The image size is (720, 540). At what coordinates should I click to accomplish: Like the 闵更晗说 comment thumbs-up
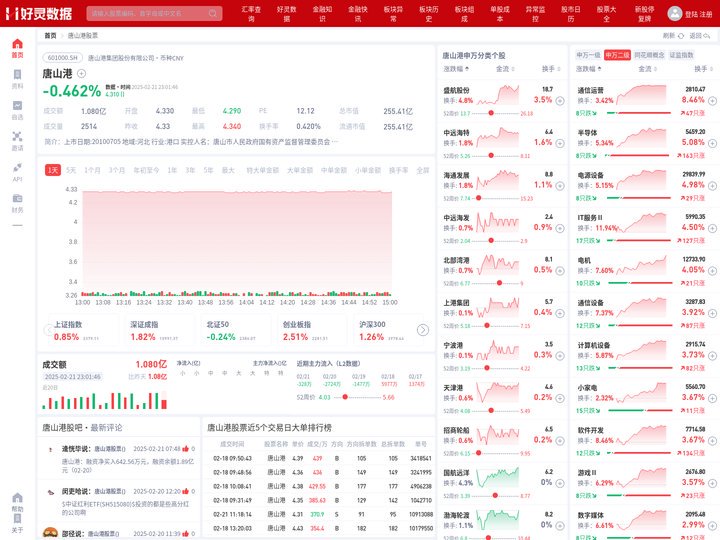tap(186, 491)
